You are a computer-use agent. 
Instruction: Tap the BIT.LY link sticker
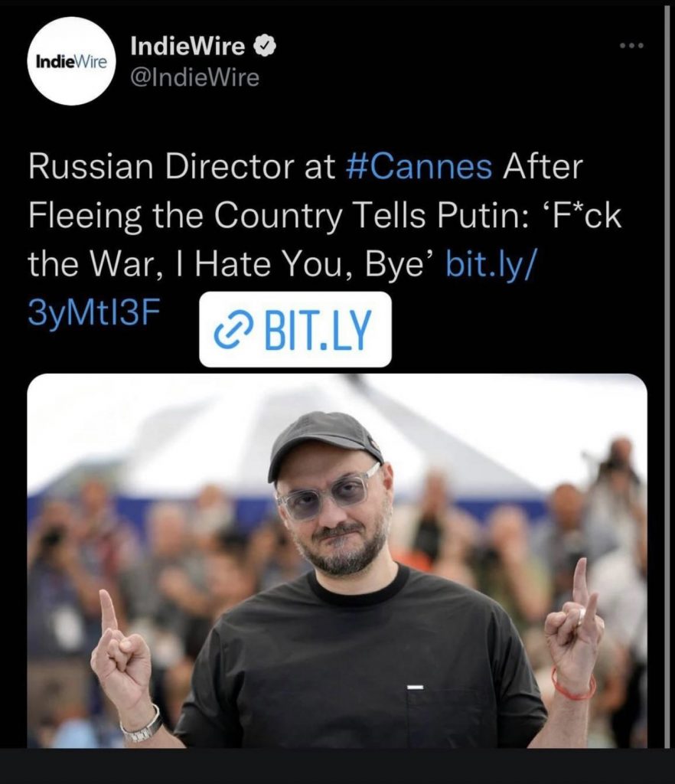295,329
